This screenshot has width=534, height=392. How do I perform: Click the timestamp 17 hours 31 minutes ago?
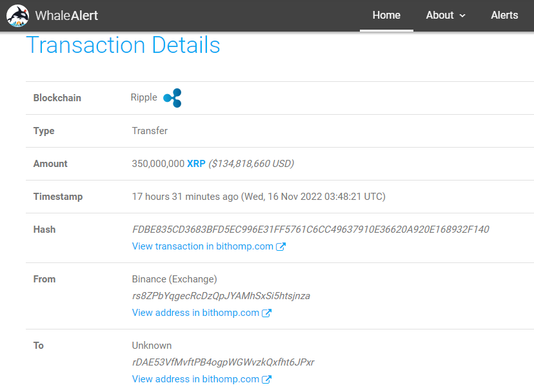(185, 197)
